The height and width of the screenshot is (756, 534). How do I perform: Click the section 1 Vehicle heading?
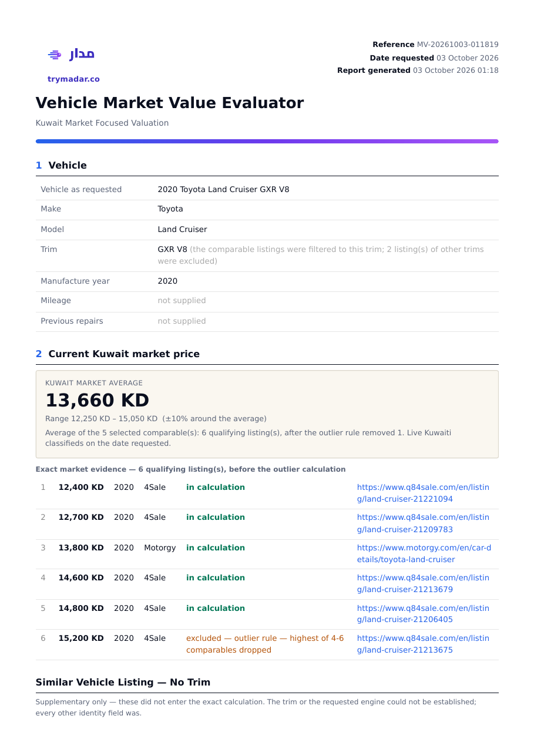[x=61, y=166]
